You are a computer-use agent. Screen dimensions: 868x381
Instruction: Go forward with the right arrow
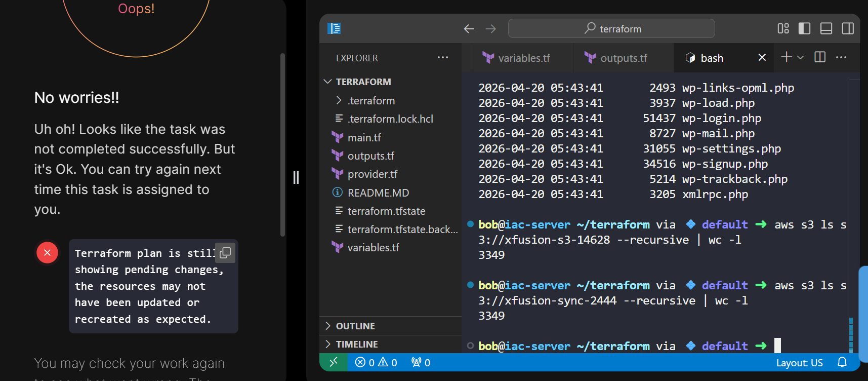coord(490,29)
